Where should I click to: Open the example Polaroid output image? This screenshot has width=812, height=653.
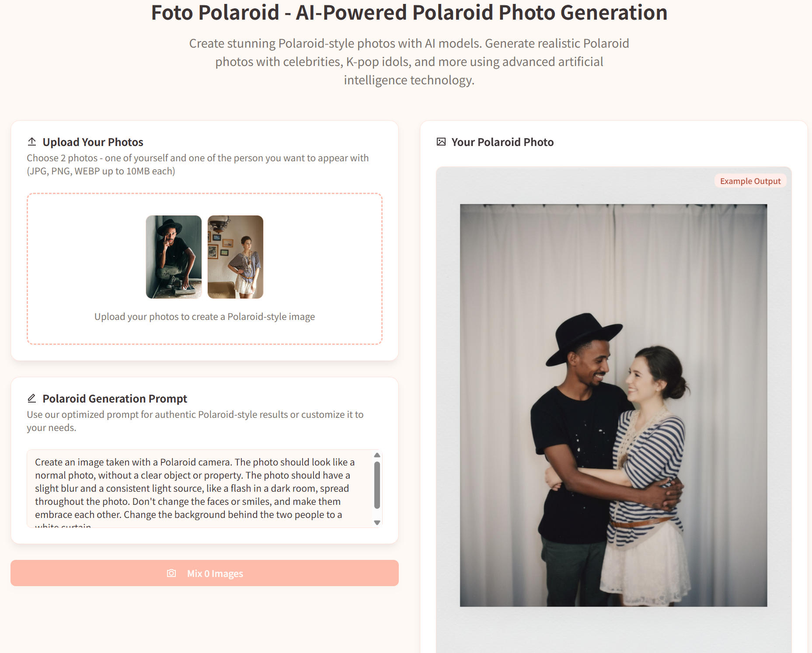(x=613, y=405)
